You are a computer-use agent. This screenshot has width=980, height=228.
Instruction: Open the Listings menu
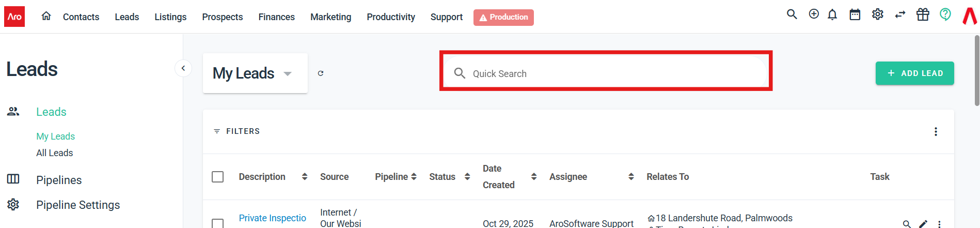(x=170, y=17)
